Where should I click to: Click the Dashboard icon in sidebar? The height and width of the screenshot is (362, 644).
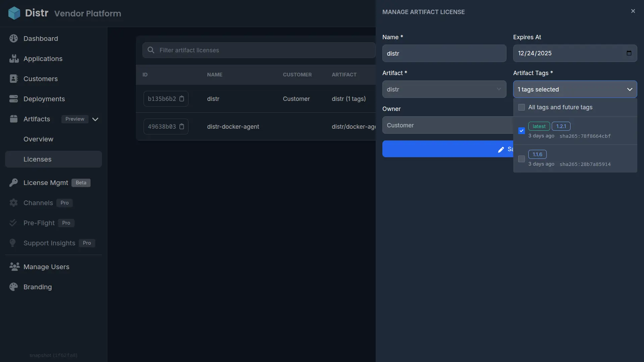(x=13, y=38)
